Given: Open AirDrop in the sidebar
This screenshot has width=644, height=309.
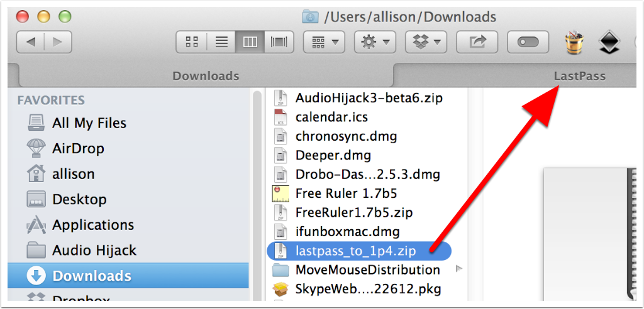Looking at the screenshot, I should point(77,149).
